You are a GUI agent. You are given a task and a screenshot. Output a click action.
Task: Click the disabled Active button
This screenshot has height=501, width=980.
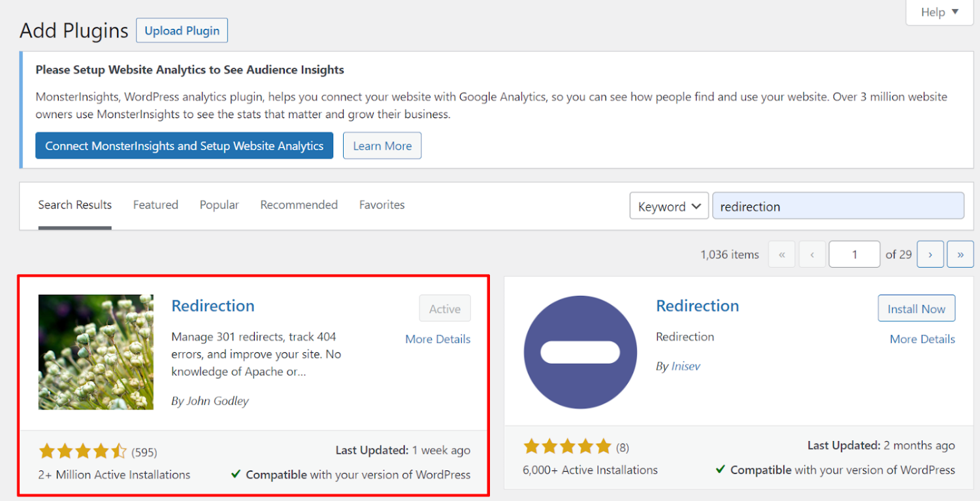(x=445, y=309)
